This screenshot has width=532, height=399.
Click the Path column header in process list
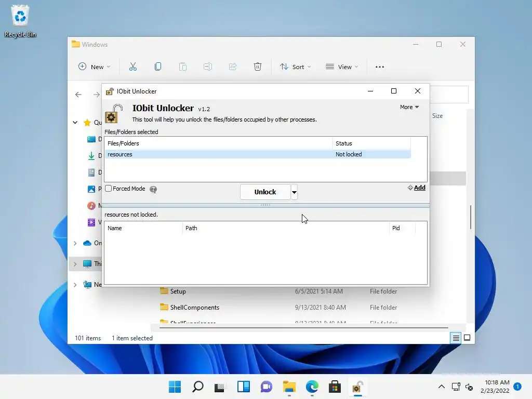point(286,228)
